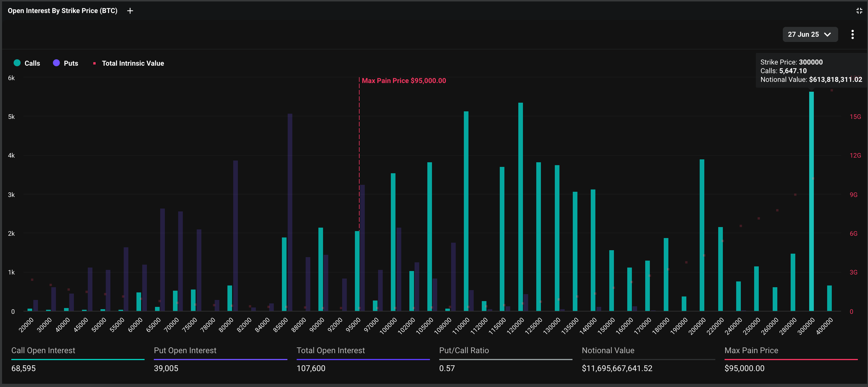Click the Max Pain Price $95,000.00 label
The height and width of the screenshot is (387, 868).
403,81
